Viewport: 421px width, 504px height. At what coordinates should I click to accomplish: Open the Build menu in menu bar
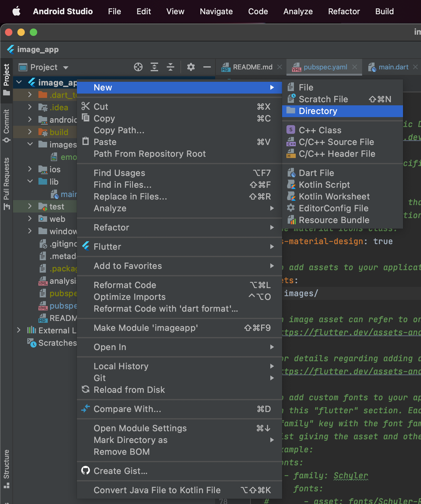[x=384, y=11]
